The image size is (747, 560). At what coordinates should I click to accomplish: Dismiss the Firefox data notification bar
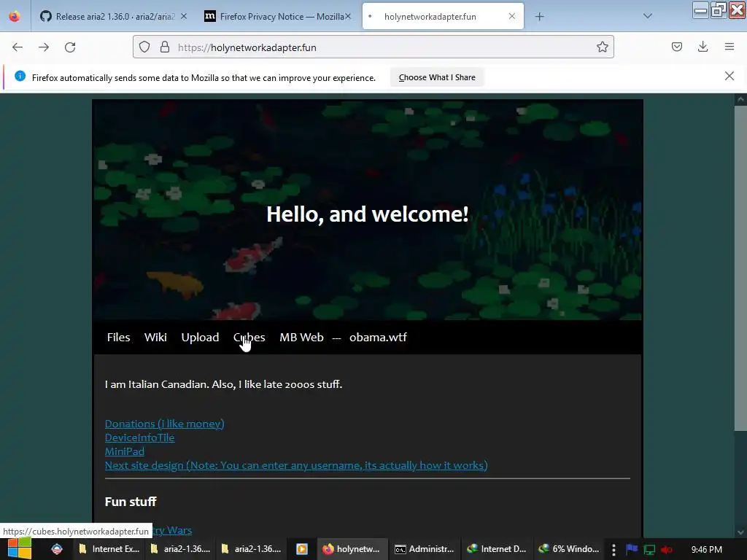click(x=729, y=76)
